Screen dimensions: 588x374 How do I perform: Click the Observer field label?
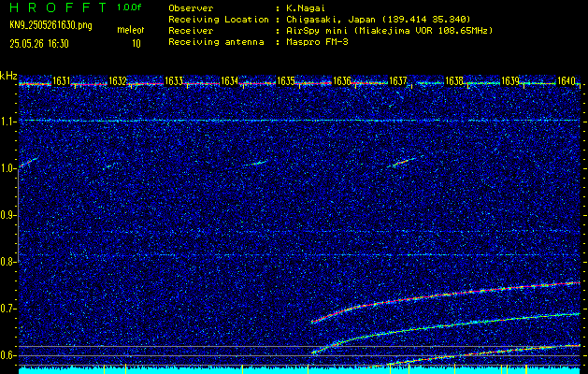click(191, 7)
